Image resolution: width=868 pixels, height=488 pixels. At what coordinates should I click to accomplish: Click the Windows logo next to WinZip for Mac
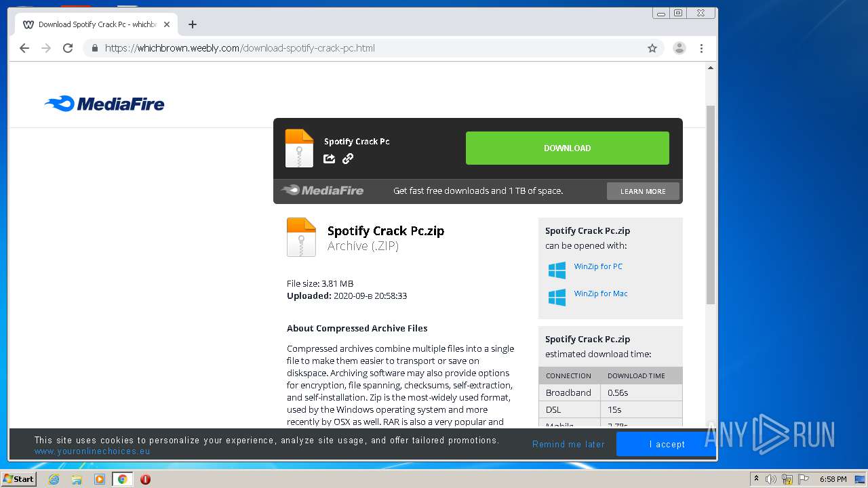pyautogui.click(x=557, y=297)
